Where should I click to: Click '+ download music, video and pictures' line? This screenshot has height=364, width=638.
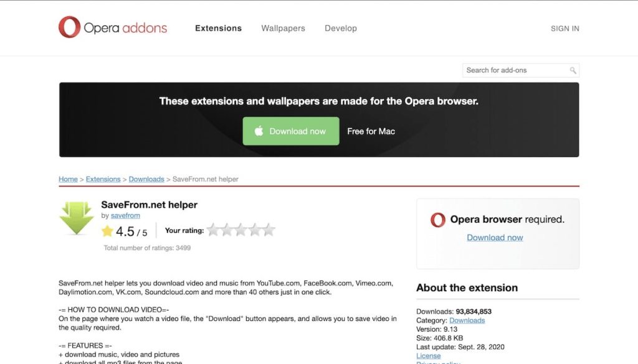(119, 355)
